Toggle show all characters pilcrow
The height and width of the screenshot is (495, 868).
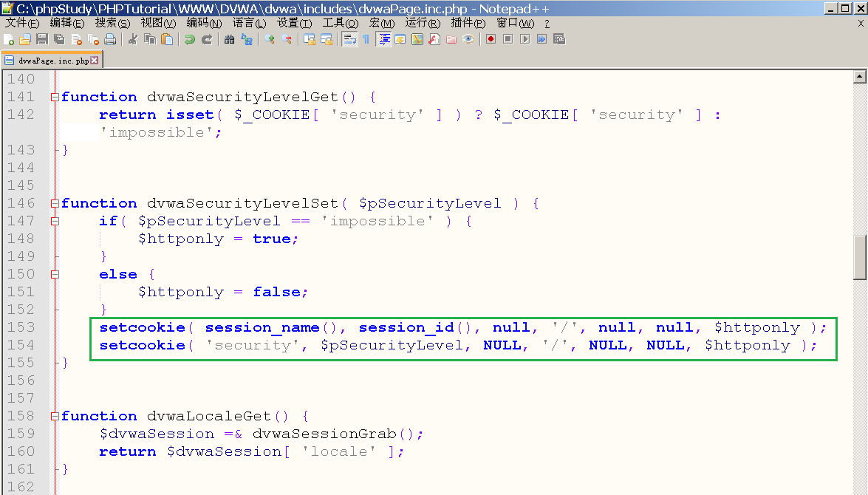[x=366, y=39]
